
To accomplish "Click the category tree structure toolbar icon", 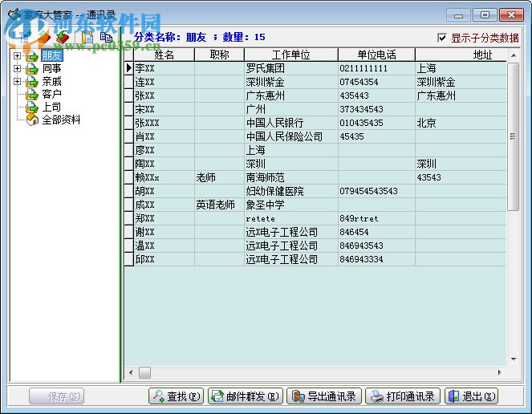I will click(26, 37).
